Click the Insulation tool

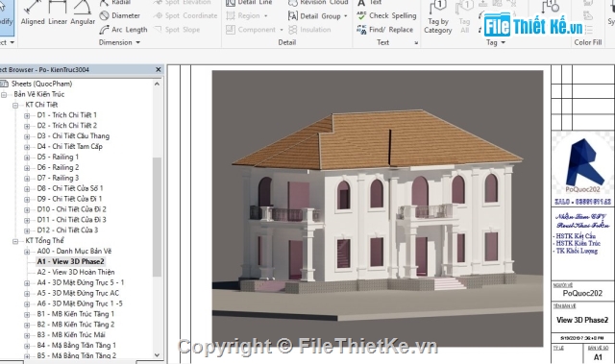coord(309,30)
